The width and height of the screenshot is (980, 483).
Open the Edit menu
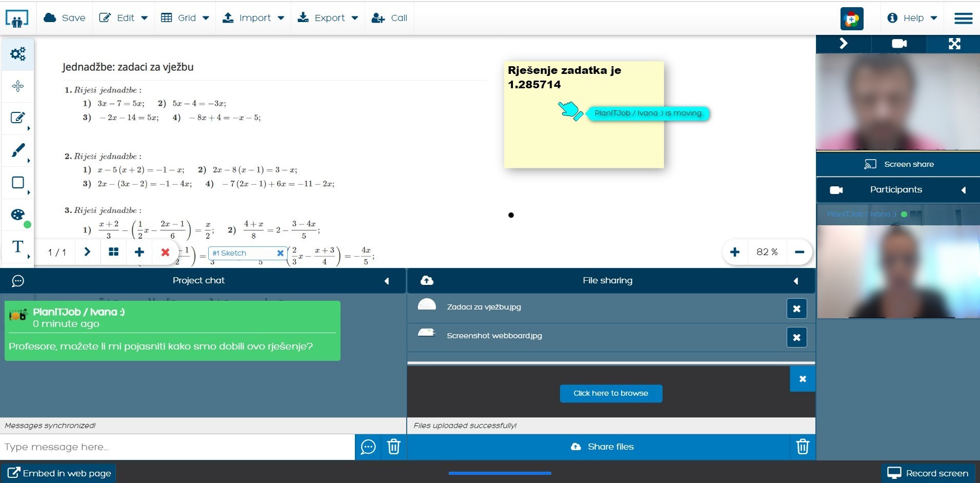[x=123, y=18]
